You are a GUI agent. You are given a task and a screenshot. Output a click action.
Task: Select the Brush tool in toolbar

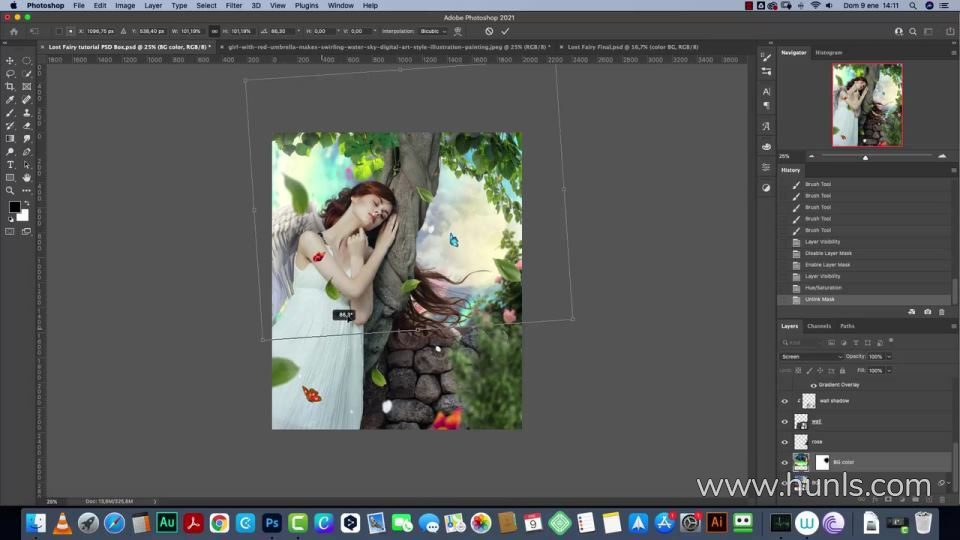(x=10, y=113)
